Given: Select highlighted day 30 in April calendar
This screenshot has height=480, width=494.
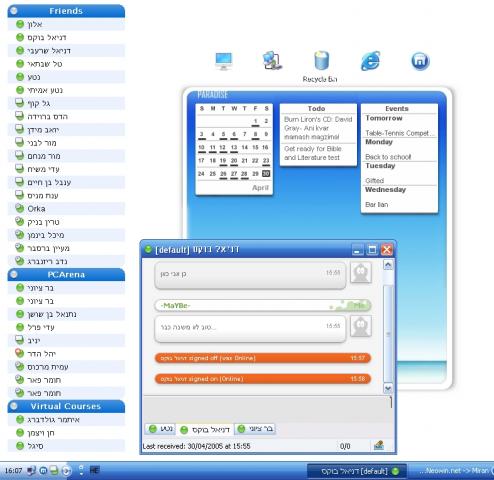Looking at the screenshot, I should (x=266, y=173).
